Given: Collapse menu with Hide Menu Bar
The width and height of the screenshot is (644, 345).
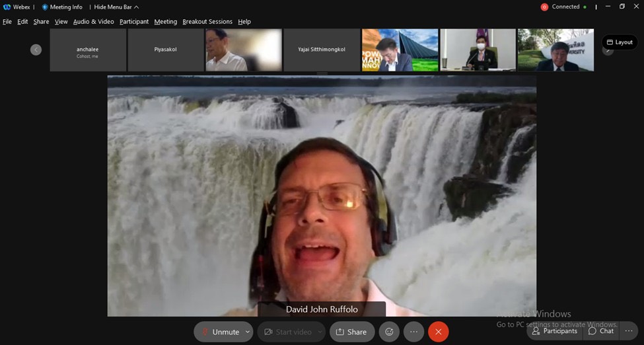Looking at the screenshot, I should [116, 7].
